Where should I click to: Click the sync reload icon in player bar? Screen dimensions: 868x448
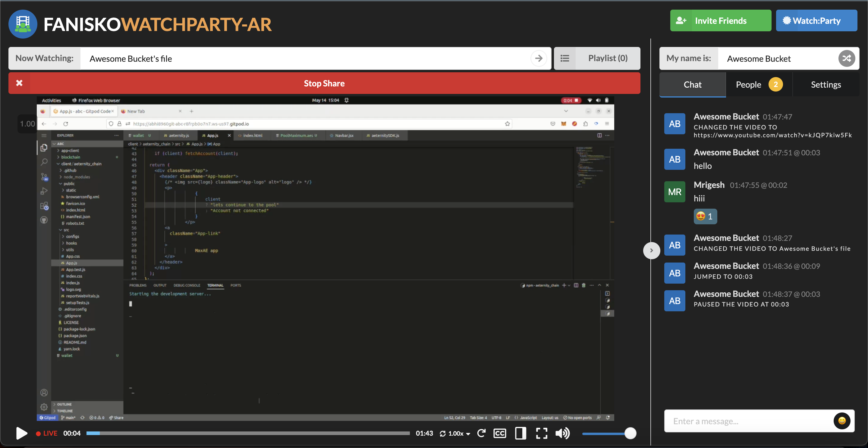click(481, 433)
